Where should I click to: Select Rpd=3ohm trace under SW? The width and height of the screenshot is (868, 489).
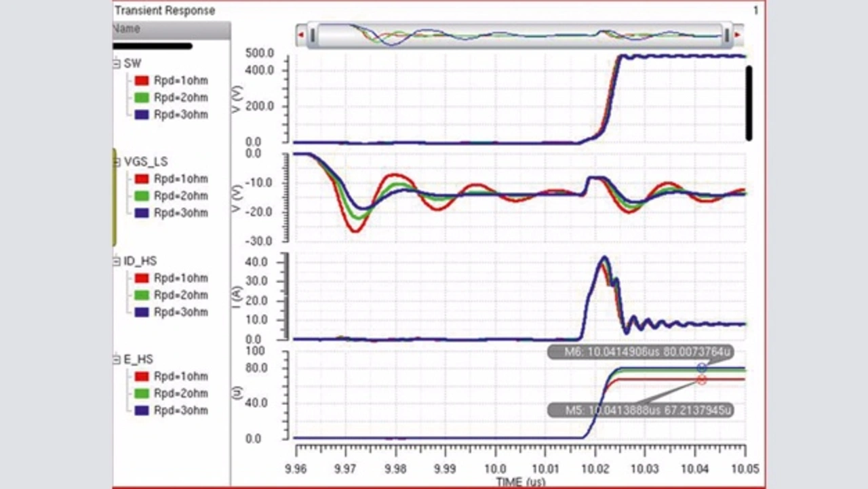(x=180, y=115)
